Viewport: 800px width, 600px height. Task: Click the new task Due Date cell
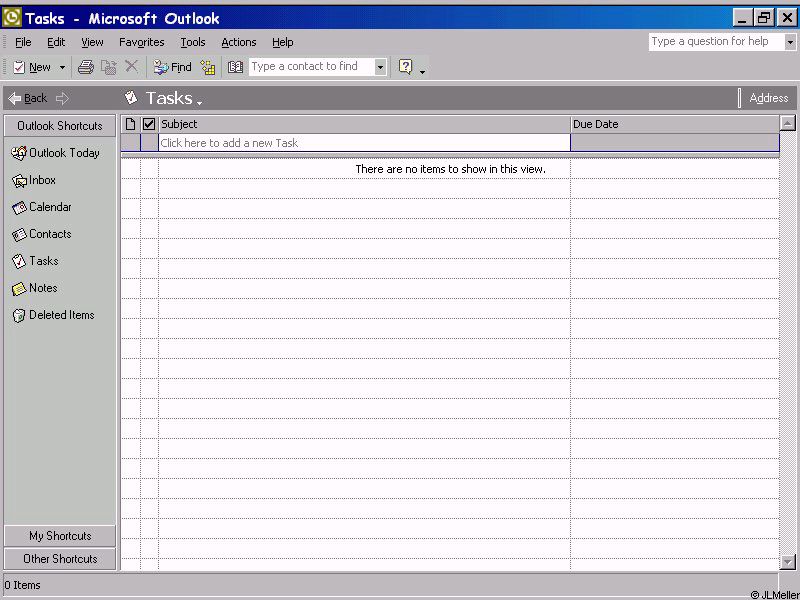tap(675, 143)
